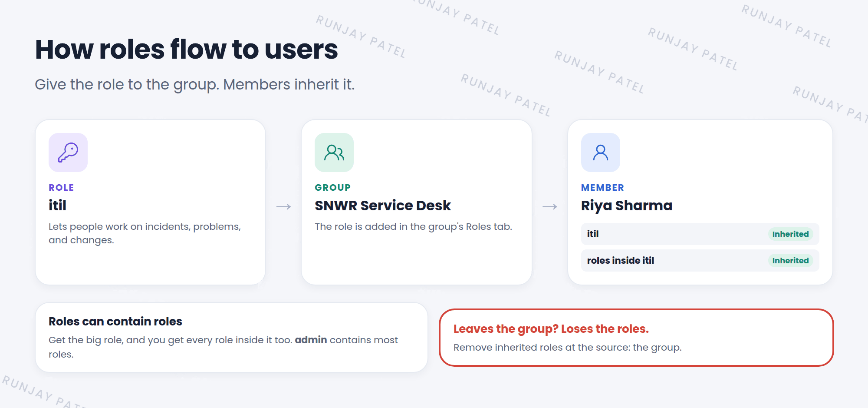Click the blue person icon in Member card
Screen dimensions: 868x408
tap(601, 153)
